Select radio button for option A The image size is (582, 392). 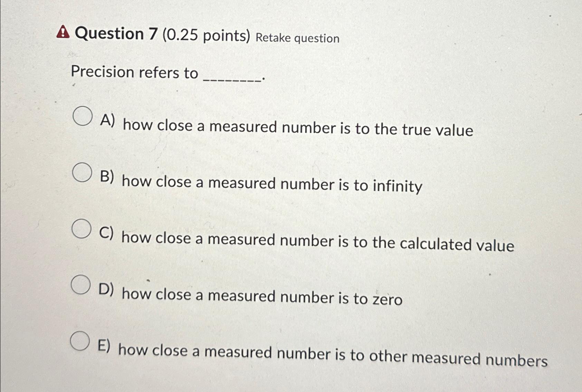83,116
